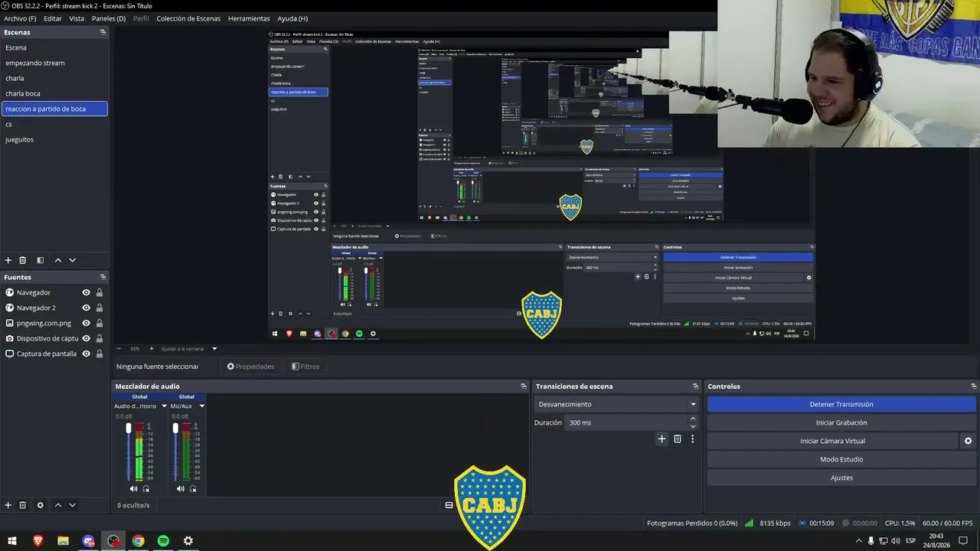Float the Escenas dock panel
980x551 pixels.
(x=103, y=32)
